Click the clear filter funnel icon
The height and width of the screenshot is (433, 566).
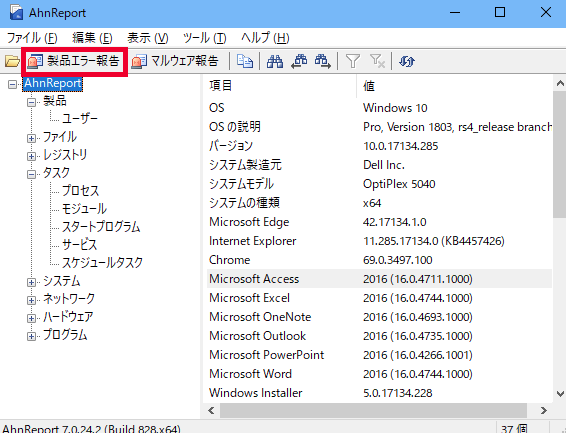(x=377, y=61)
